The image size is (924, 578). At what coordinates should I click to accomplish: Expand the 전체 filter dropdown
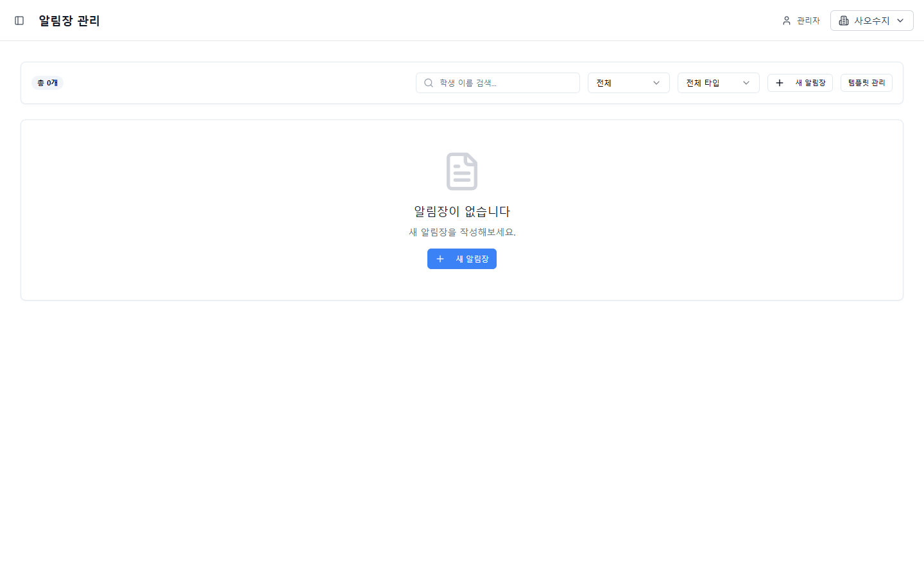[628, 82]
